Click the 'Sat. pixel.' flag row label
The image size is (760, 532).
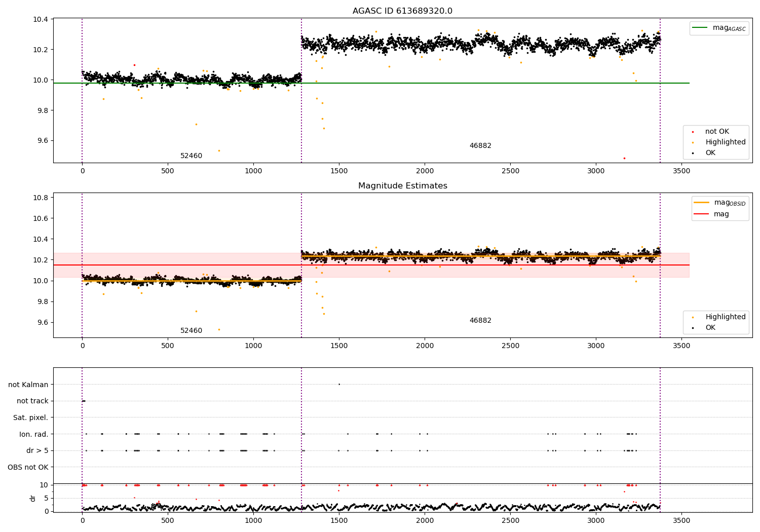31,417
